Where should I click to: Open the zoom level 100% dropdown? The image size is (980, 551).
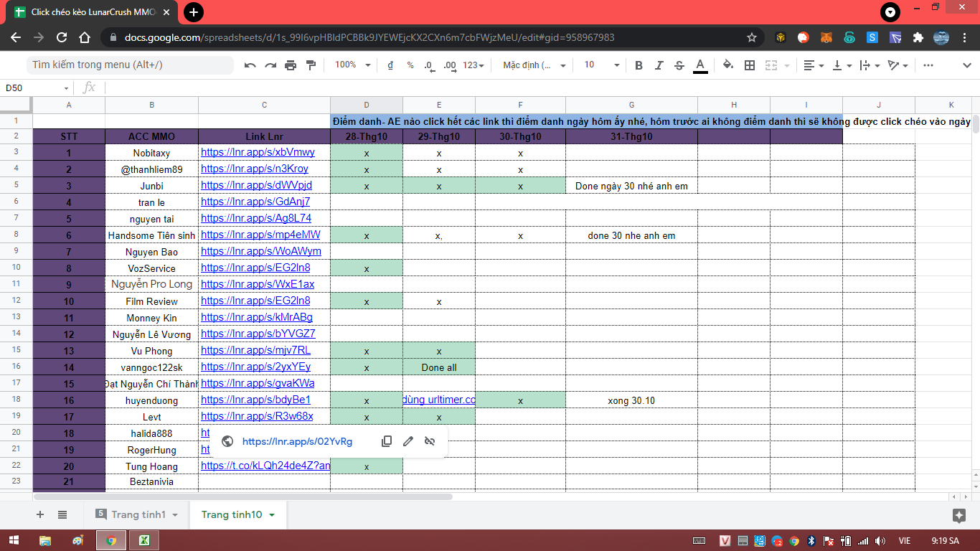point(352,65)
